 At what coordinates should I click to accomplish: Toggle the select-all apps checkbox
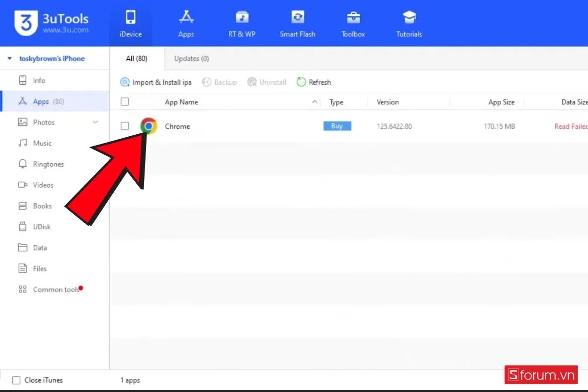click(125, 101)
